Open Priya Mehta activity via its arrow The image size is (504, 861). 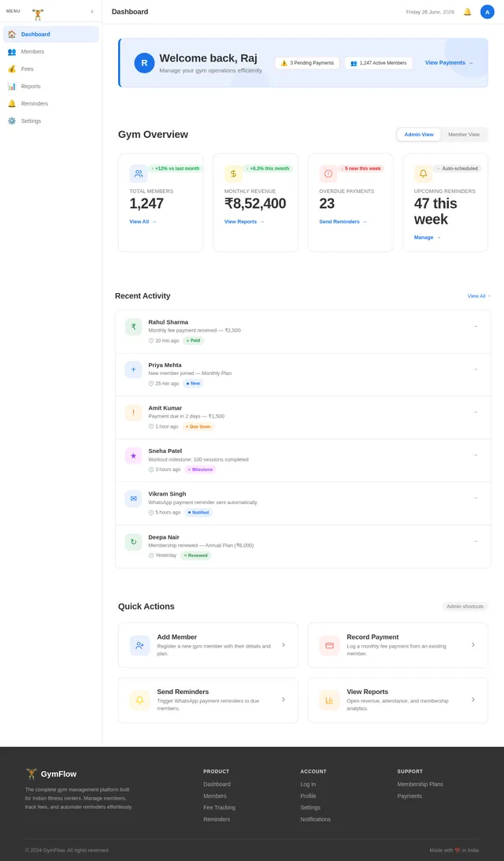[x=476, y=369]
